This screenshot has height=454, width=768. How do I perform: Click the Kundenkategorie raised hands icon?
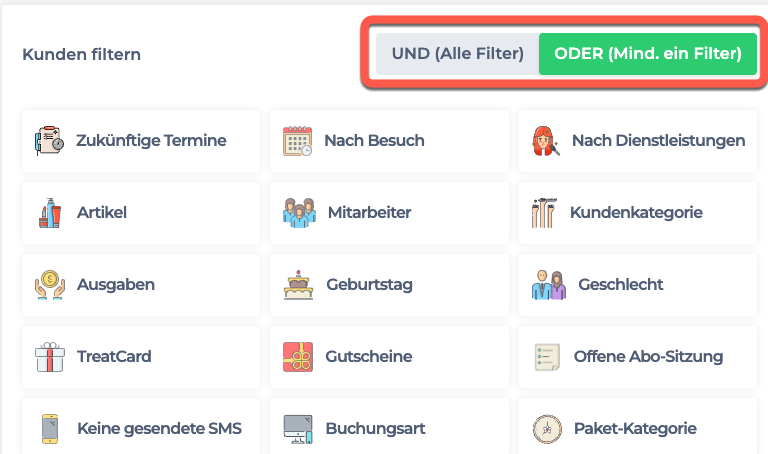544,213
